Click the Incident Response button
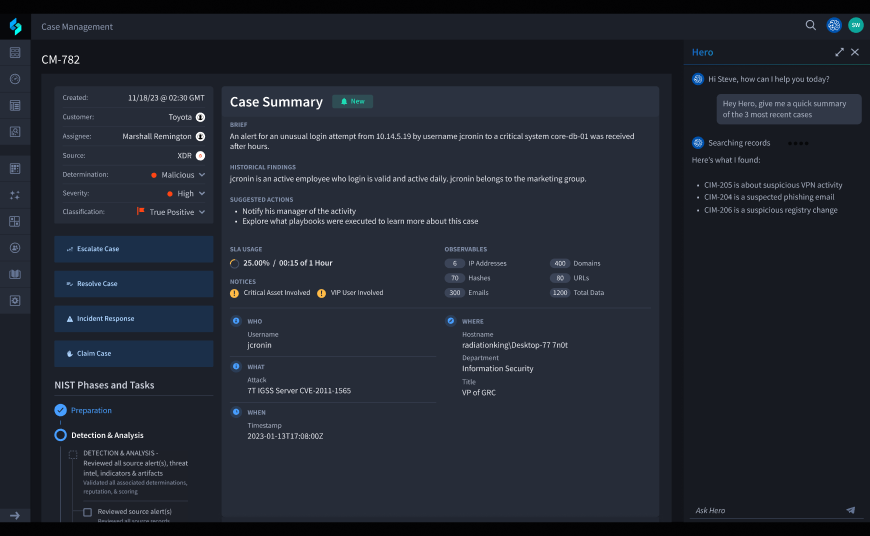The image size is (870, 536). [133, 319]
